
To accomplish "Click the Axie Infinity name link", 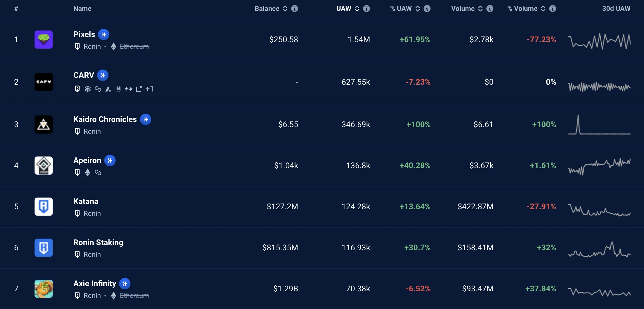I will pyautogui.click(x=94, y=284).
